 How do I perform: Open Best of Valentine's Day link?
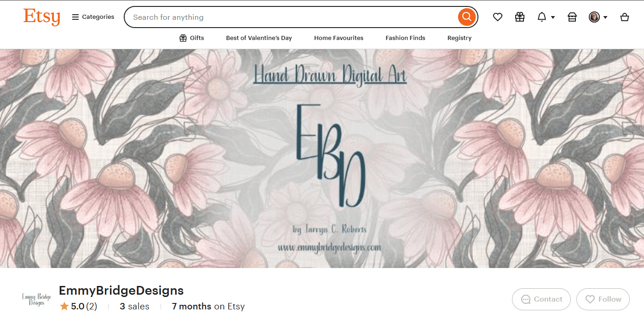(259, 38)
